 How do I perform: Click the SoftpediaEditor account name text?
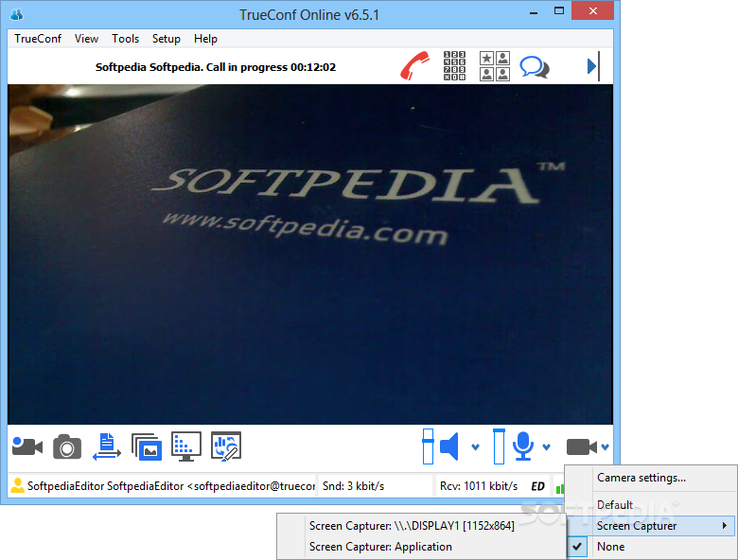(171, 486)
